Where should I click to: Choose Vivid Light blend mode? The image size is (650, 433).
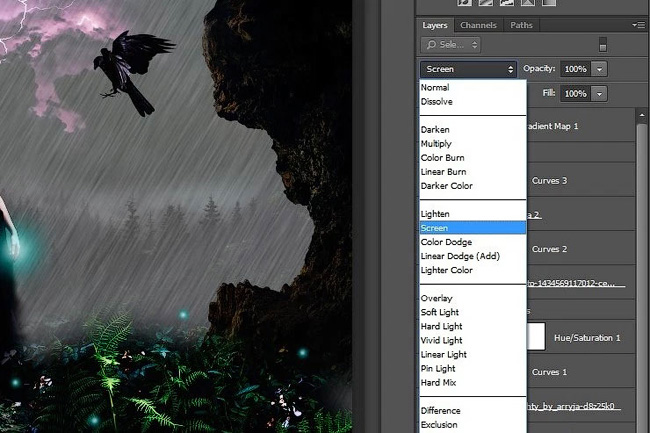click(x=473, y=341)
